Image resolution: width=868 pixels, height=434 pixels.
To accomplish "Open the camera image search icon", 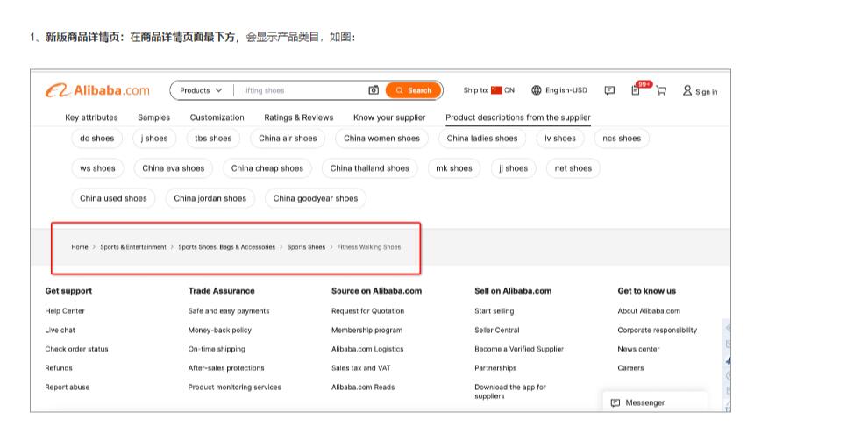I will (x=374, y=90).
